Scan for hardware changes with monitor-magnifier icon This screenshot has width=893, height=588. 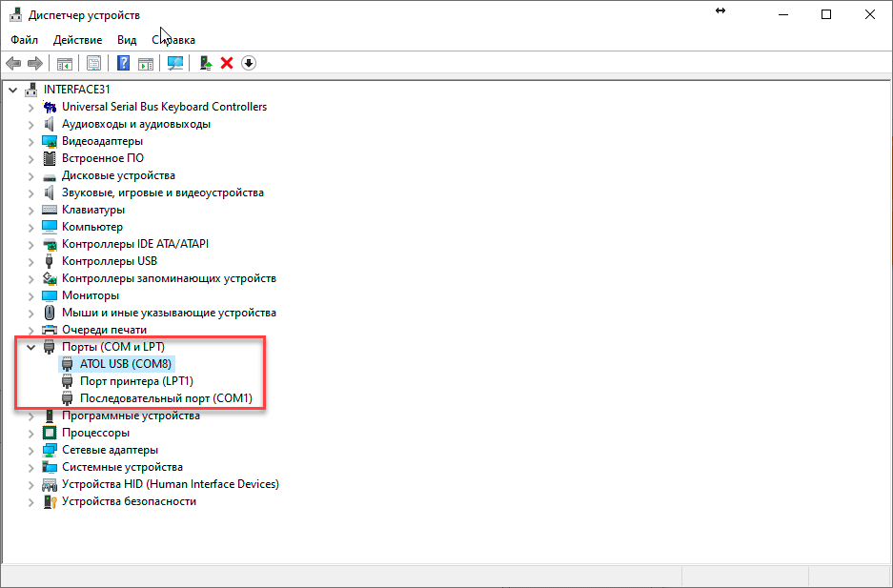(175, 63)
